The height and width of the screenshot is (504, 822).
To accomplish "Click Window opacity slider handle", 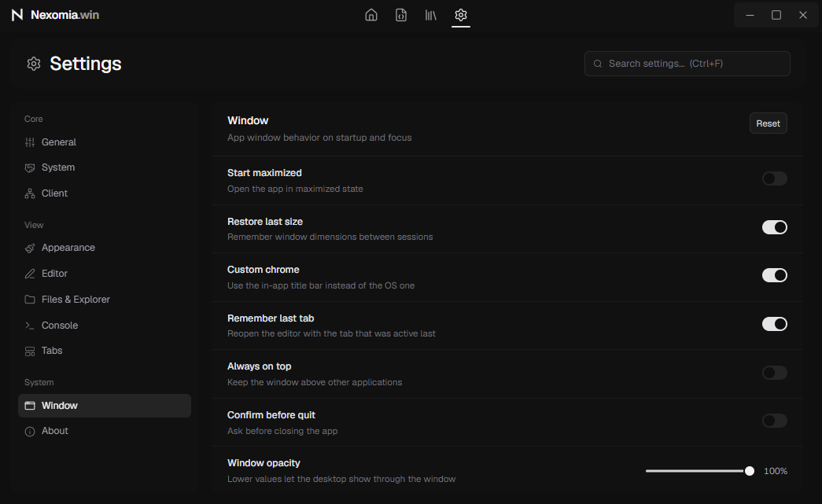I will pos(749,471).
